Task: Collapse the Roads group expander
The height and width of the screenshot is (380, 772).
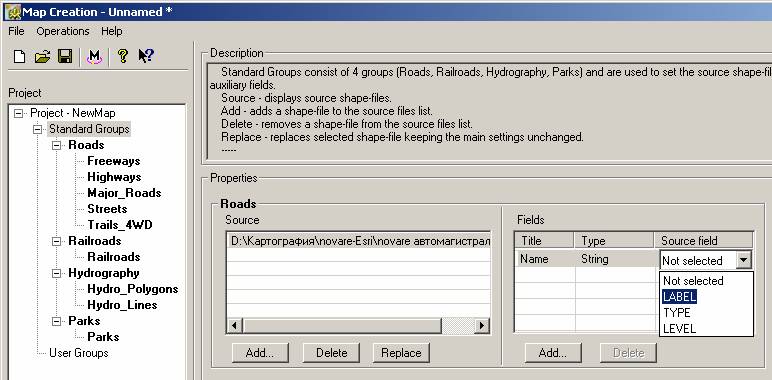Action: [57, 146]
